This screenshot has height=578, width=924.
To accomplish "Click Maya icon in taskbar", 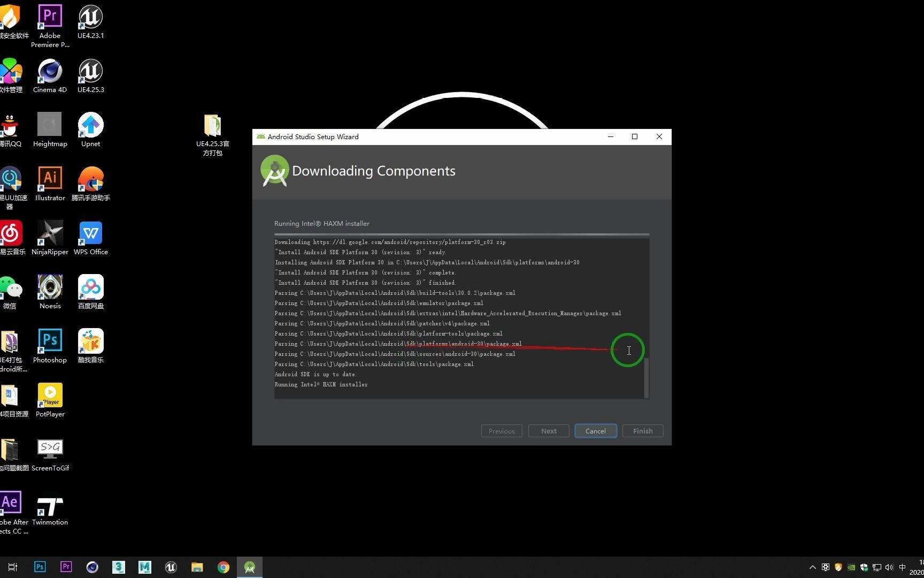I will [144, 567].
